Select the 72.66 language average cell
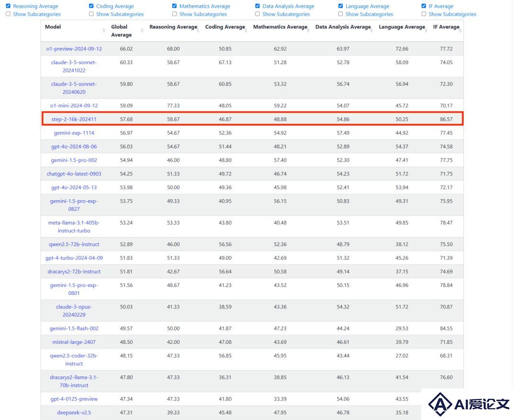The image size is (517, 420). [x=402, y=49]
